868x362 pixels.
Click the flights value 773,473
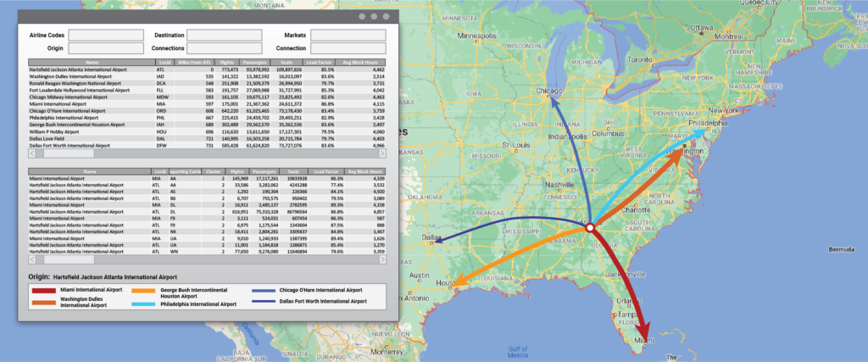pos(230,70)
